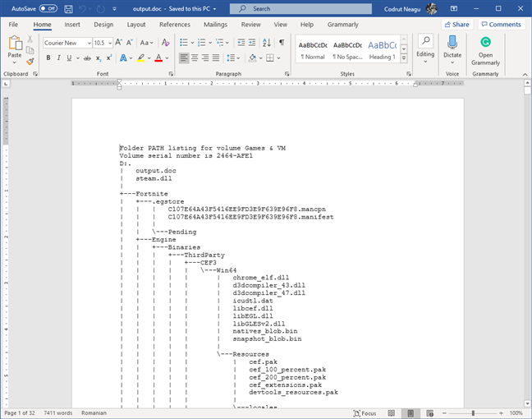Toggle Bold formatting
Image resolution: width=532 pixels, height=419 pixels.
48,58
